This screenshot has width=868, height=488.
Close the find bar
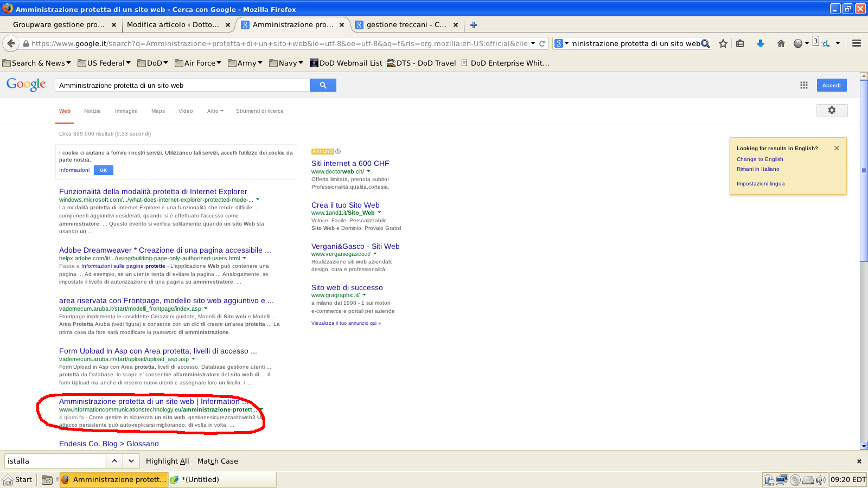[x=859, y=461]
